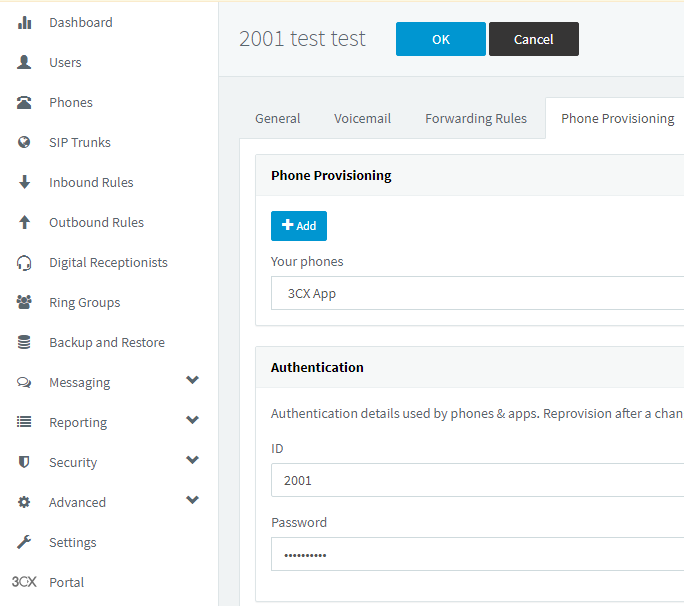The width and height of the screenshot is (684, 606).
Task: Click the 2001 test test heading
Action: (x=302, y=39)
